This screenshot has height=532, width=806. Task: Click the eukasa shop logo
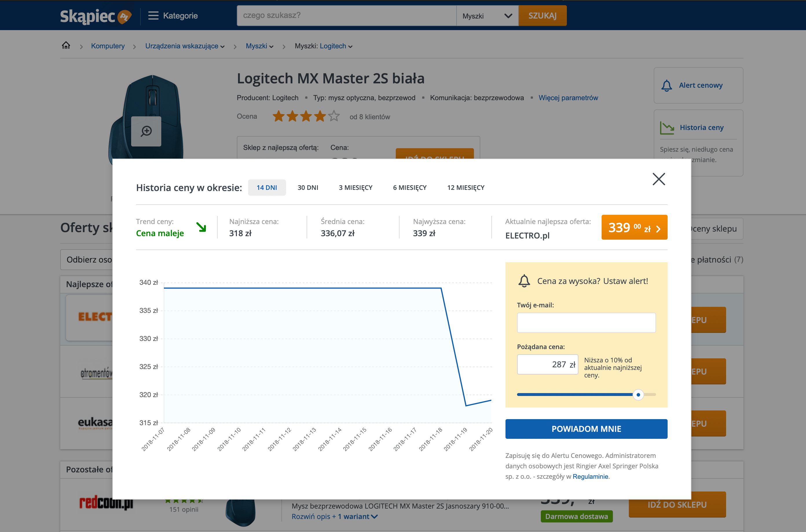click(x=95, y=423)
